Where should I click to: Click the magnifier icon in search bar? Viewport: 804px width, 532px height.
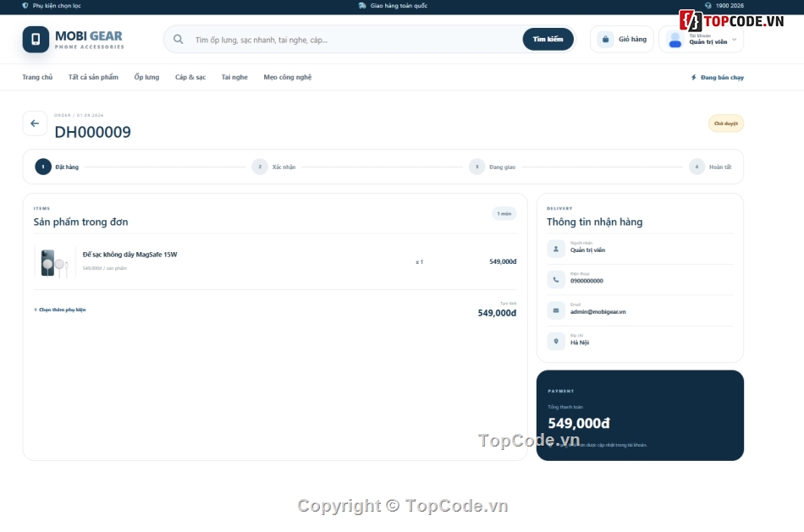coord(178,40)
